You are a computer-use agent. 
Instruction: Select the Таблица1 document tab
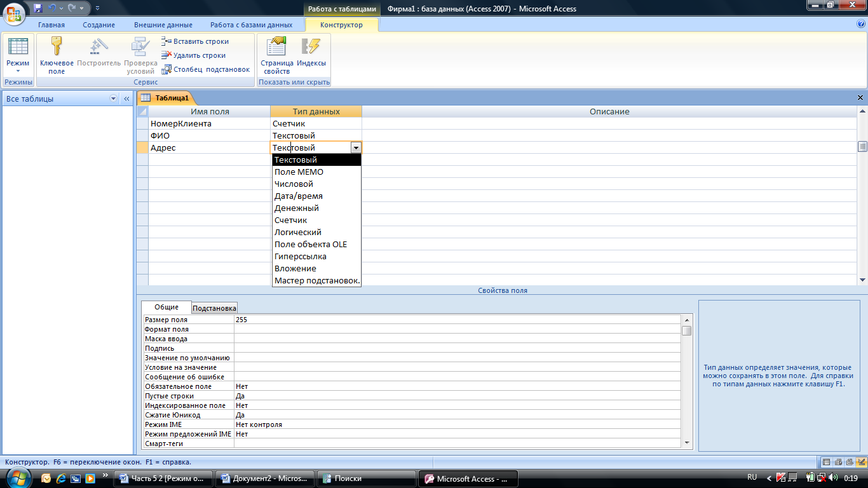point(165,98)
